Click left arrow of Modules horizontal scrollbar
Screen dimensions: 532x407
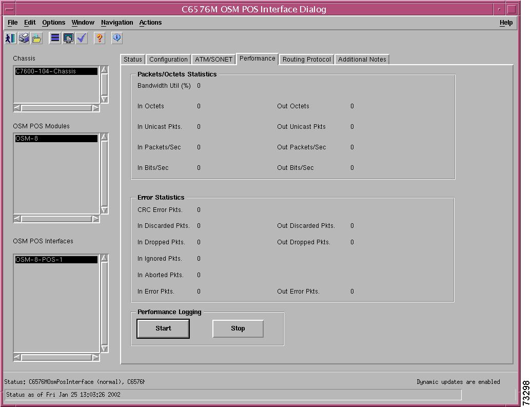click(17, 219)
